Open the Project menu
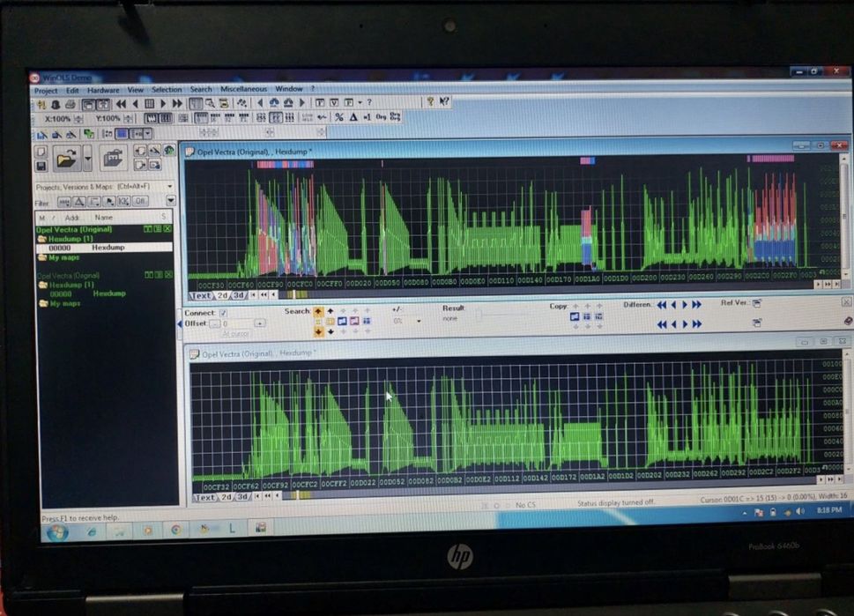Image resolution: width=854 pixels, height=616 pixels. click(46, 91)
